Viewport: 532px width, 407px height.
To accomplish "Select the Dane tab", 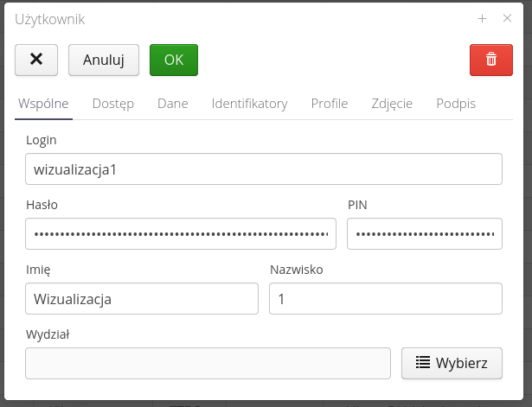I will click(x=173, y=104).
